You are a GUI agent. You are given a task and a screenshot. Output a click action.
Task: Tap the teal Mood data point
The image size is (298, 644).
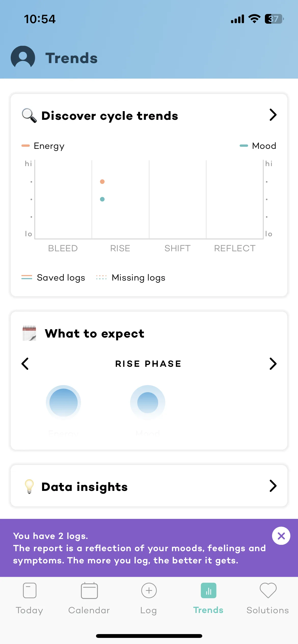pyautogui.click(x=102, y=199)
